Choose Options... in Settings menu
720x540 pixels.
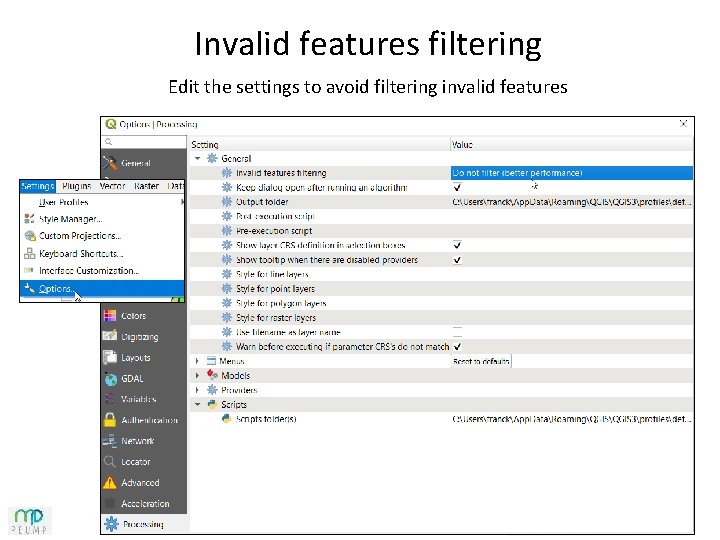(102, 288)
